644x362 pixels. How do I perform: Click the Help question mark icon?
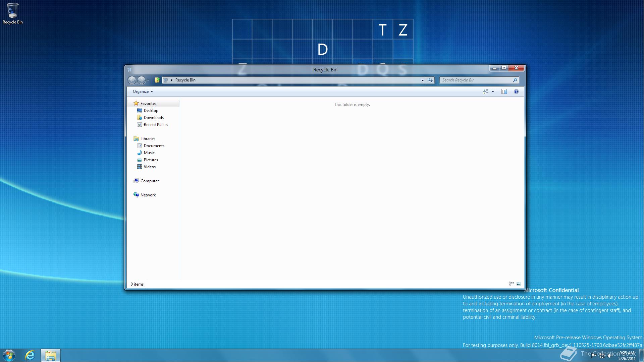coord(516,92)
